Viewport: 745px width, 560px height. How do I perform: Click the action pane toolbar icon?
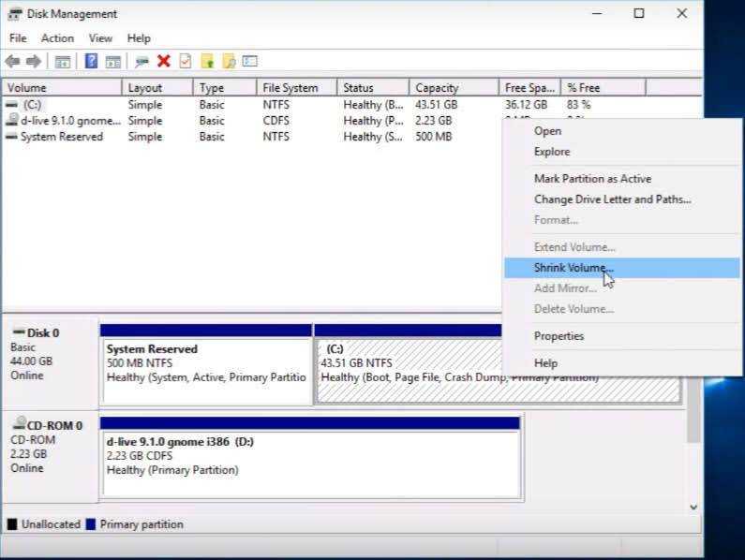pos(113,61)
